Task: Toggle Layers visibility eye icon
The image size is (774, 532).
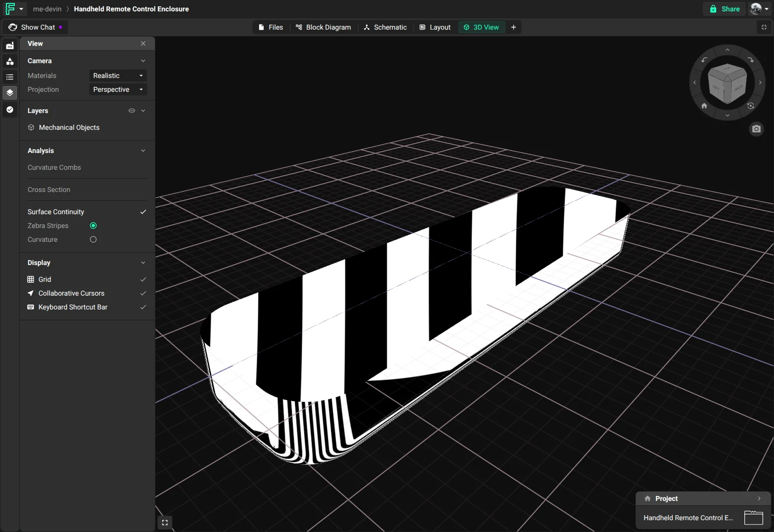Action: click(132, 111)
